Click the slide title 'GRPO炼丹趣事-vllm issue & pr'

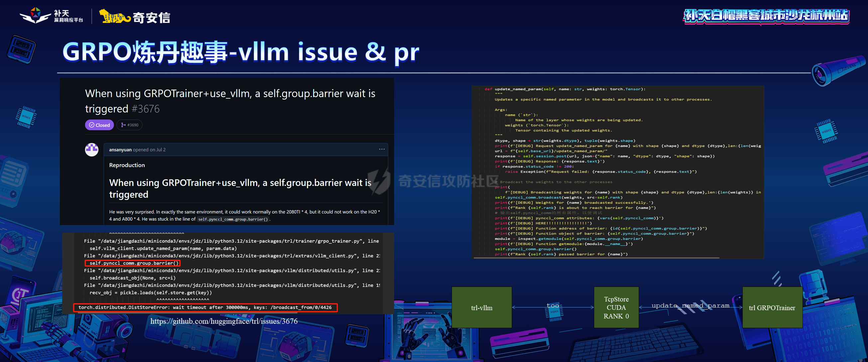[241, 52]
